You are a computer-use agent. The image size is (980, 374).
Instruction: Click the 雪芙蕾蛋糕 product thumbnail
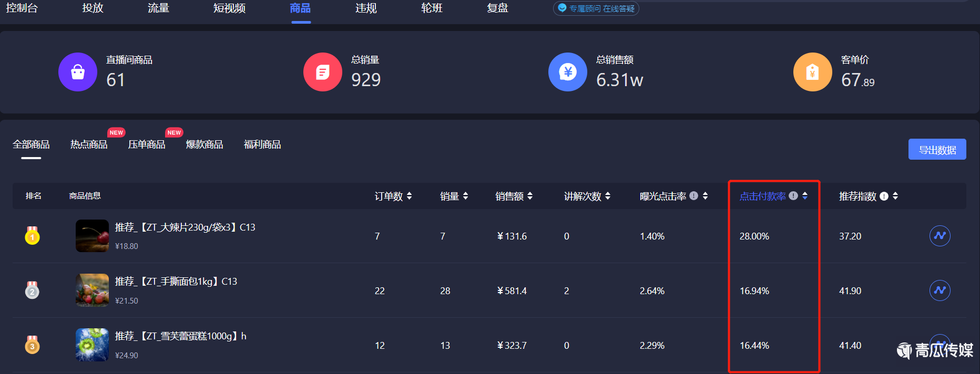(x=92, y=345)
